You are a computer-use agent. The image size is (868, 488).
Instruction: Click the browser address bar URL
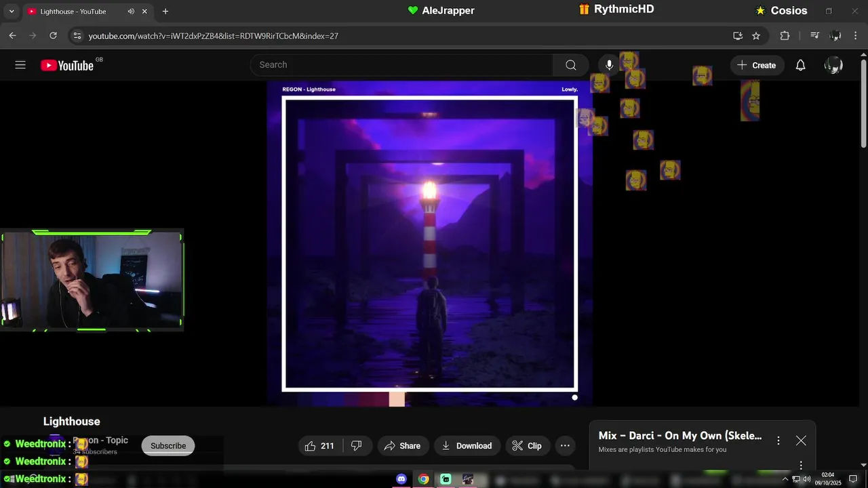(x=214, y=36)
